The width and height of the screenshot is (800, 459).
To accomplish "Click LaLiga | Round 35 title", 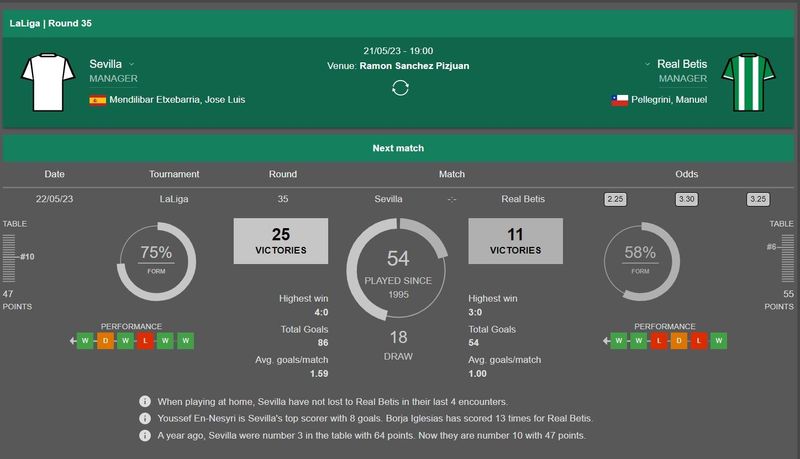I will [x=51, y=23].
